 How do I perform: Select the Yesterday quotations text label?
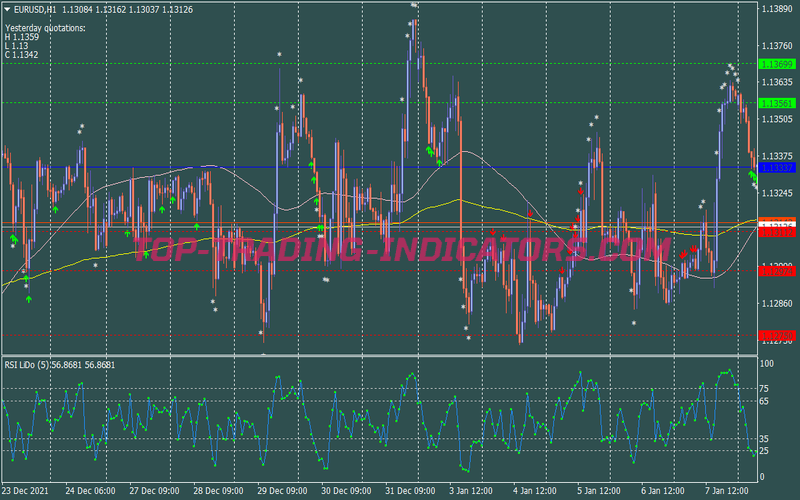point(45,27)
